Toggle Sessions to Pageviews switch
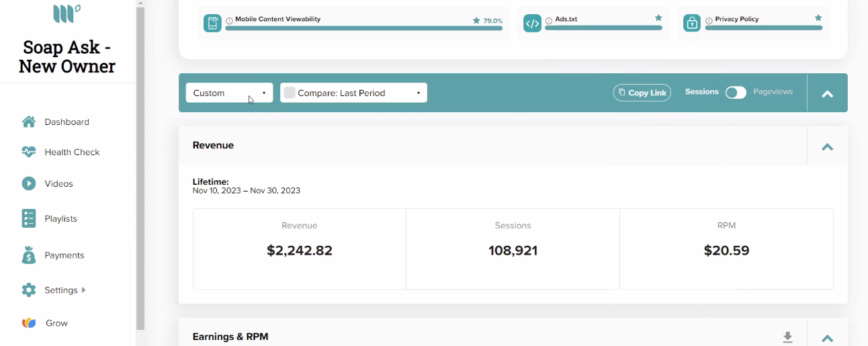This screenshot has width=868, height=346. [736, 93]
